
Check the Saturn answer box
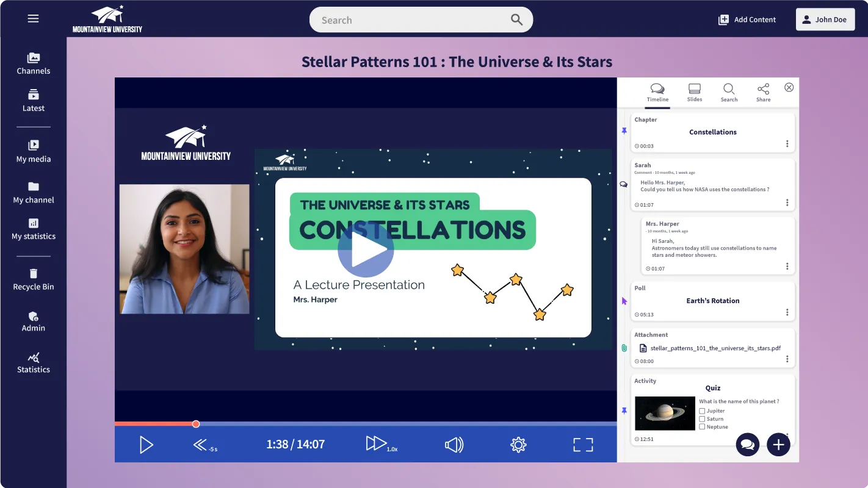pyautogui.click(x=702, y=419)
